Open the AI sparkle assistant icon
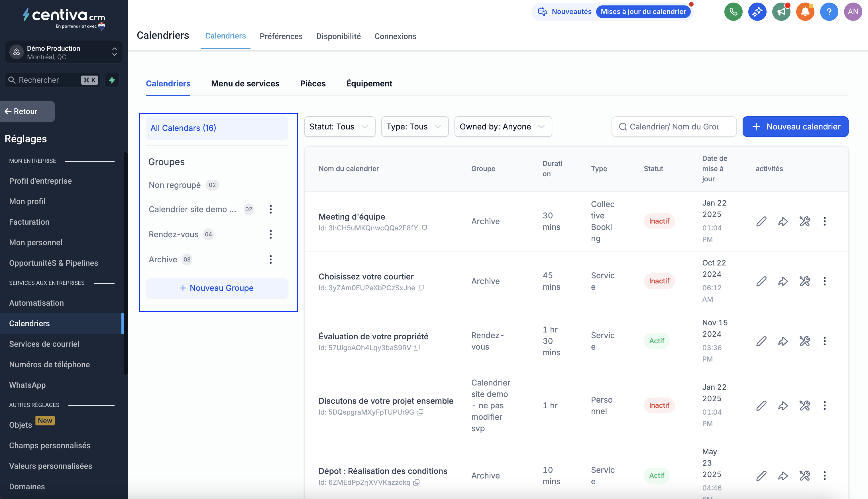868x499 pixels. tap(757, 12)
